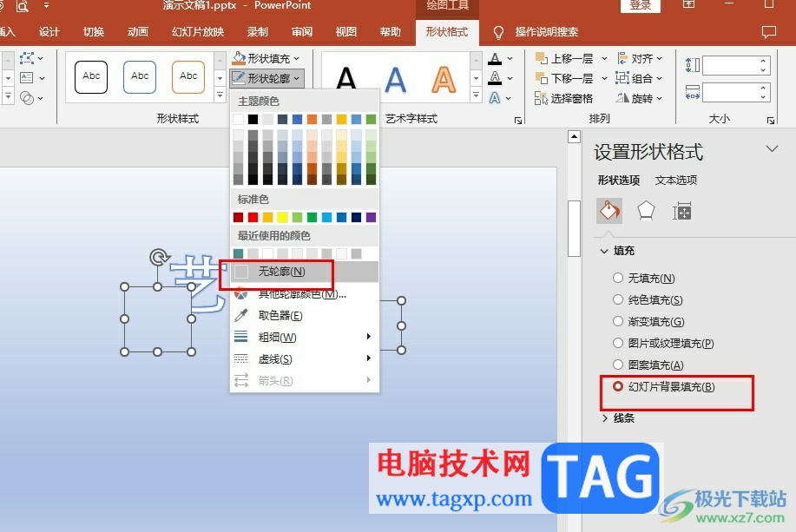Open the Fill & Line pane icon
Viewport: 796px width, 532px height.
pos(609,210)
